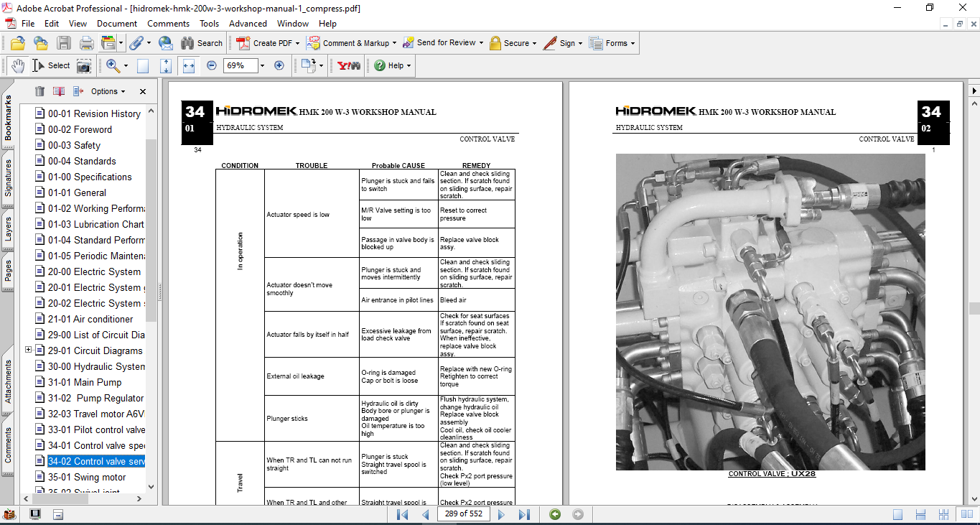Open the Document menu
Screen dimensions: 980x525
[x=117, y=24]
